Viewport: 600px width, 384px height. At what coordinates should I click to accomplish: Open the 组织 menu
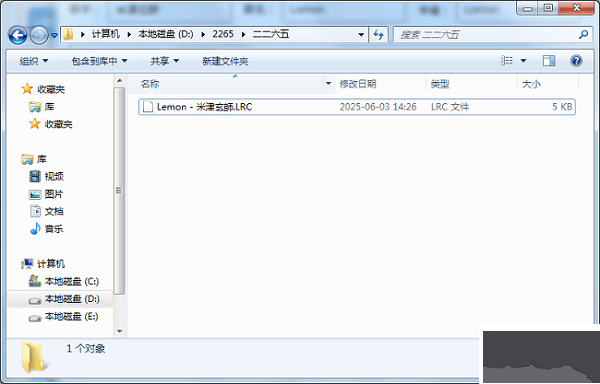[x=34, y=61]
